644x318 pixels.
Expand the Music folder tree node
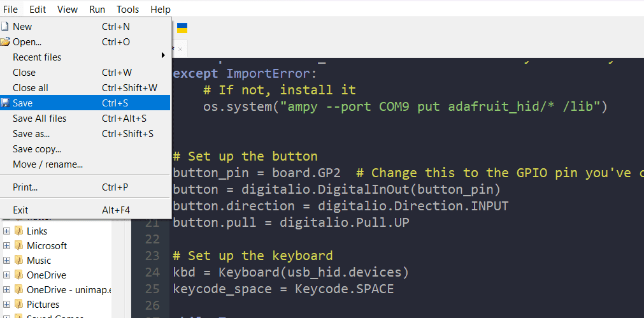click(7, 261)
